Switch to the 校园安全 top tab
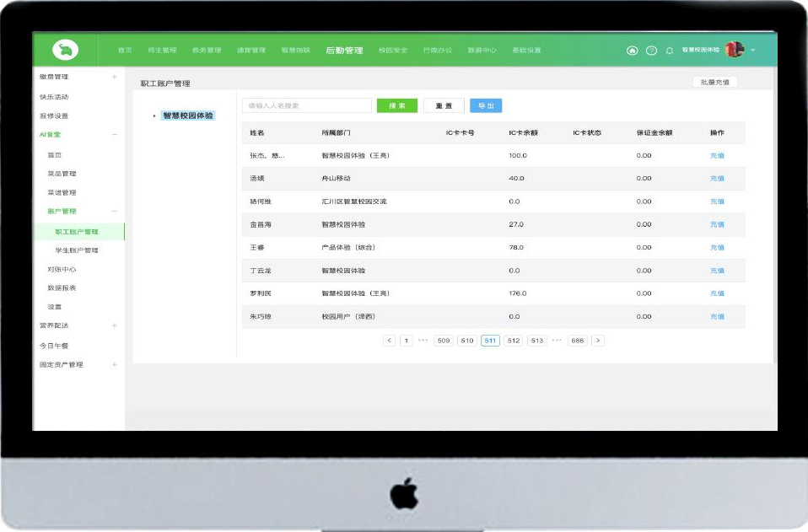The width and height of the screenshot is (808, 532). 393,51
